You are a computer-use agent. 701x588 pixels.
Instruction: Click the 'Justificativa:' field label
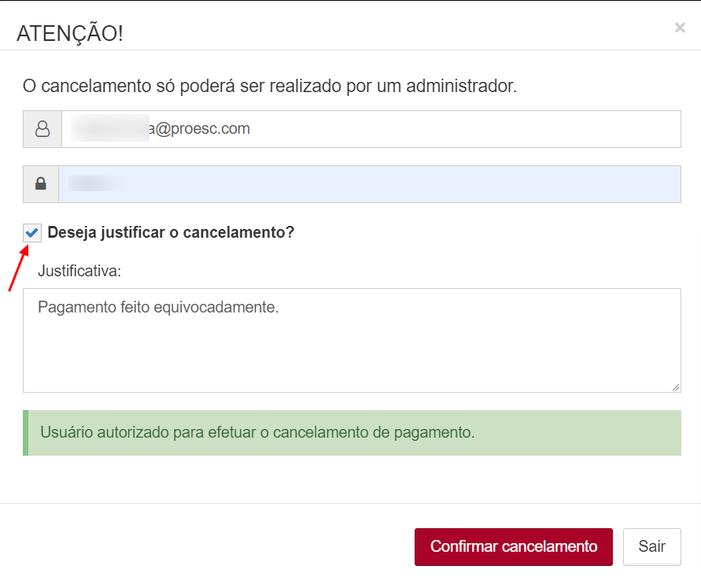79,271
